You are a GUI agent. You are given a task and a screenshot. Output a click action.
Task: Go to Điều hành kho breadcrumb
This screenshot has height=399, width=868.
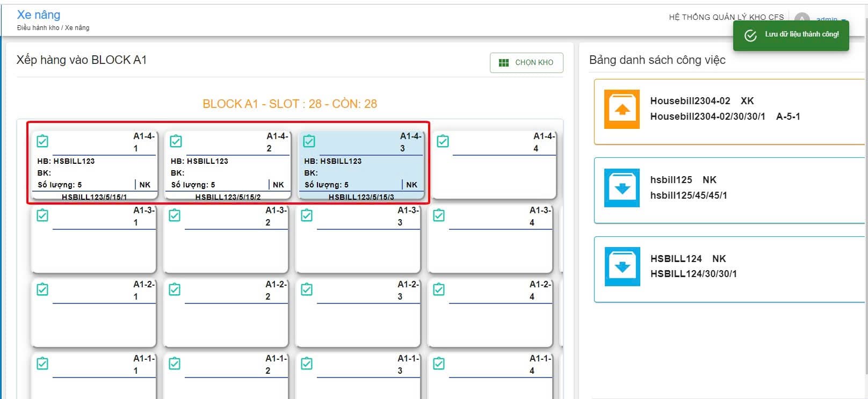pyautogui.click(x=38, y=28)
